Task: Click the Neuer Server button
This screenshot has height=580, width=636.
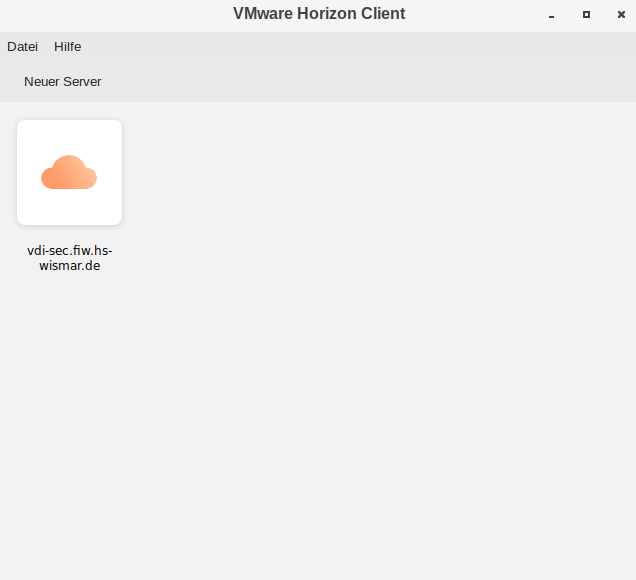Action: pos(62,82)
